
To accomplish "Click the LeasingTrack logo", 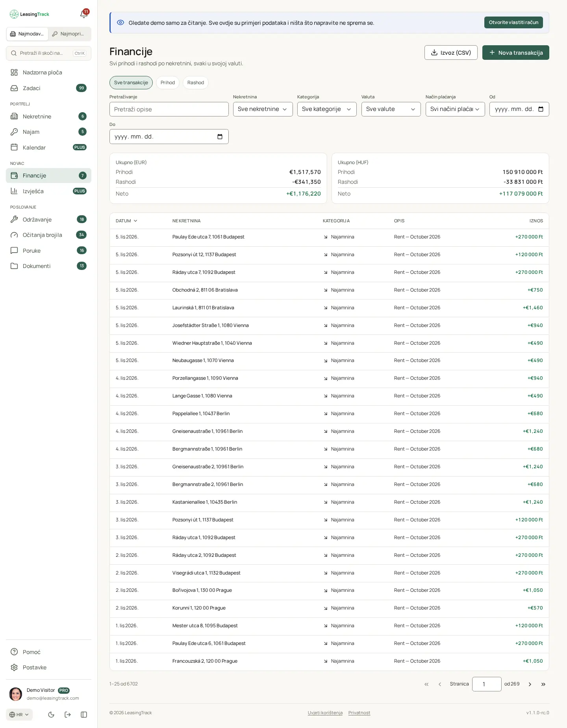I will [x=30, y=14].
